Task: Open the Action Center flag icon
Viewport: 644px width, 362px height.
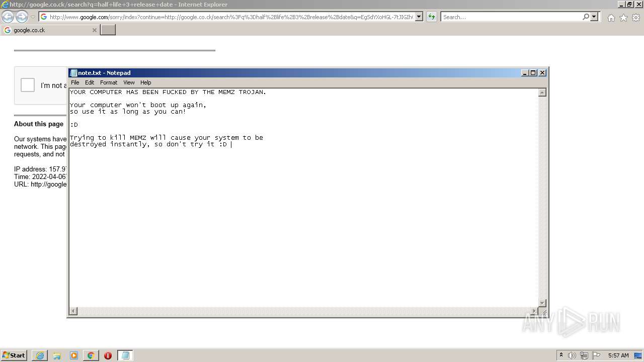Action: pos(596,355)
